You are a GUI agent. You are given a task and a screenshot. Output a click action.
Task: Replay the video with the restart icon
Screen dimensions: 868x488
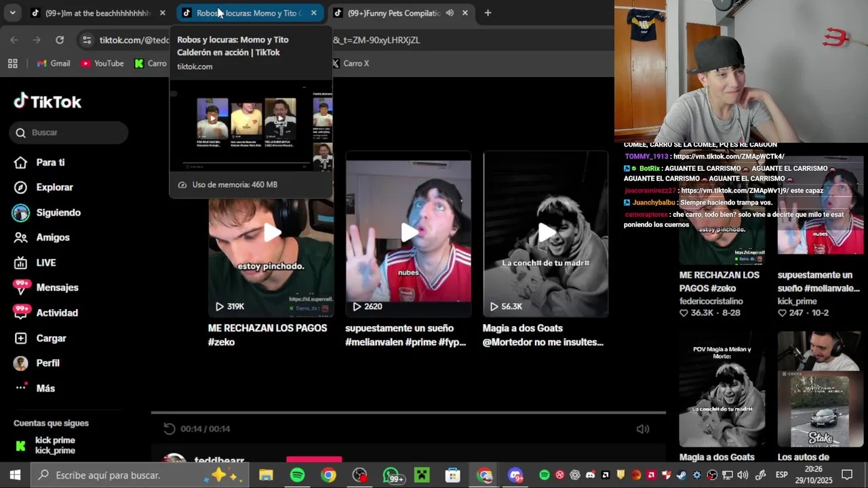170,428
